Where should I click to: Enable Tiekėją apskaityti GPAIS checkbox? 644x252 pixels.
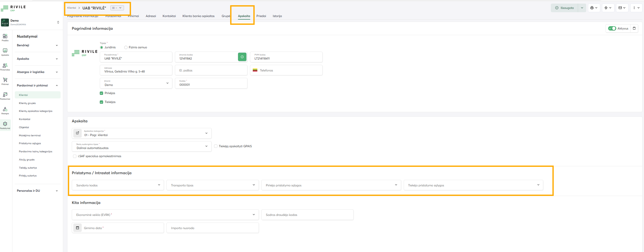(216, 146)
